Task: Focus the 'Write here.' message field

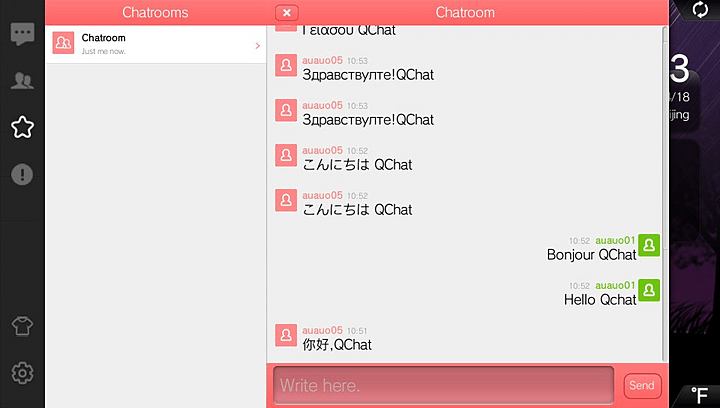Action: (x=443, y=385)
